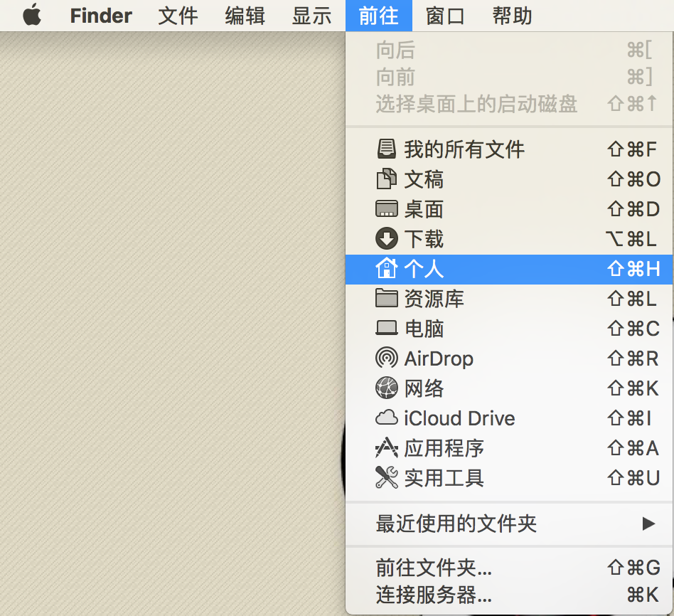Open the 帮助 menu
This screenshot has height=616, width=674.
click(x=513, y=16)
